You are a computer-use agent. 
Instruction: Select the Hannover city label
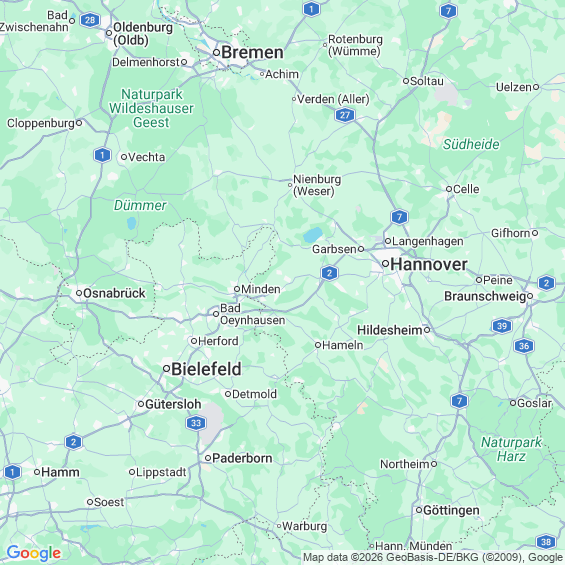click(429, 264)
